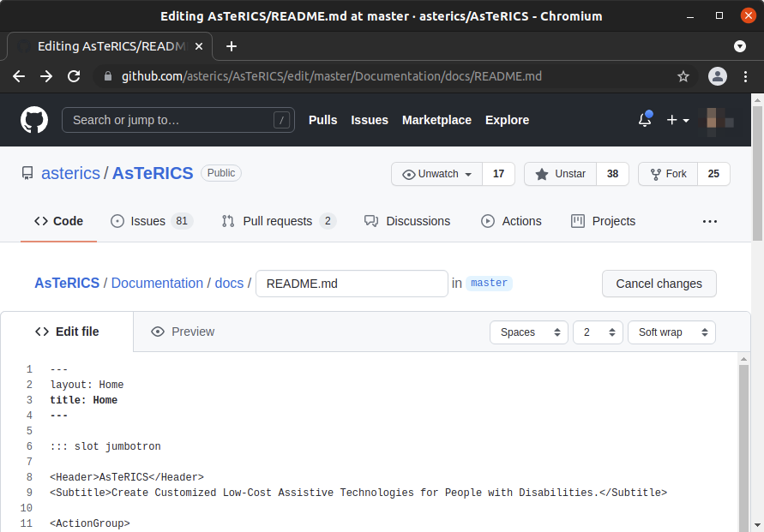Reload the page with refresh icon
Image resolution: width=764 pixels, height=532 pixels.
click(74, 76)
